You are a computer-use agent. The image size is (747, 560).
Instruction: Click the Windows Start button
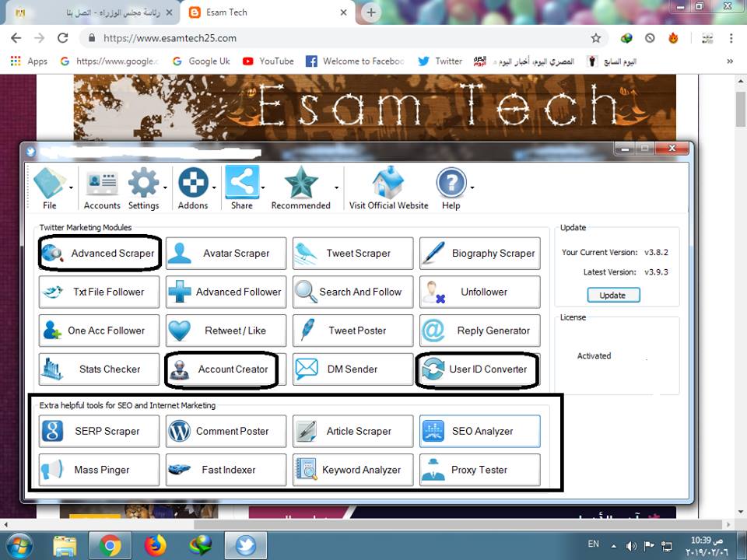click(19, 545)
